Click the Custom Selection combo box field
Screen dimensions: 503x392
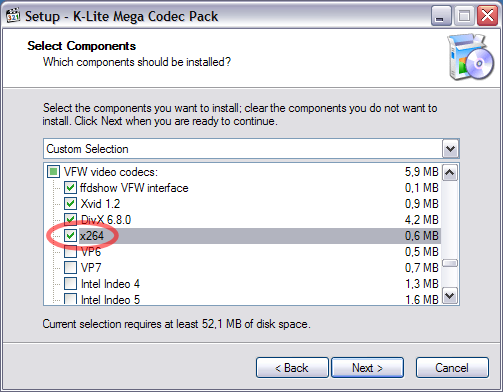point(251,149)
